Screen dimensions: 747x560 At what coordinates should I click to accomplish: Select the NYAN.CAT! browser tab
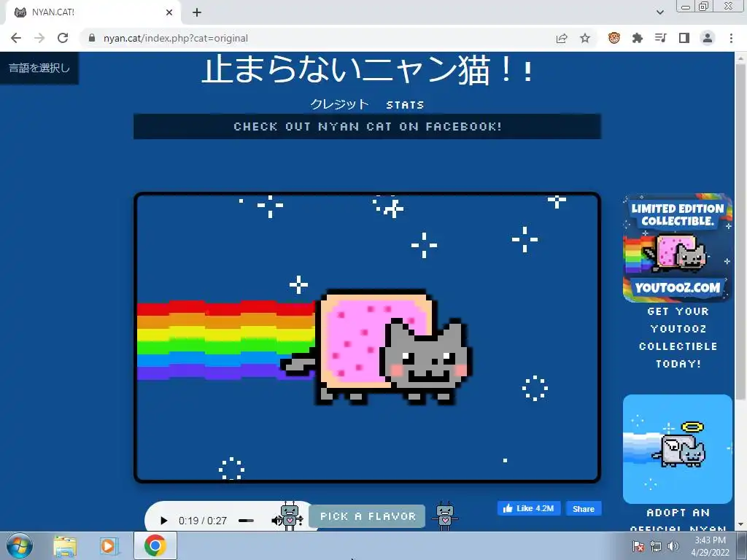(x=93, y=12)
